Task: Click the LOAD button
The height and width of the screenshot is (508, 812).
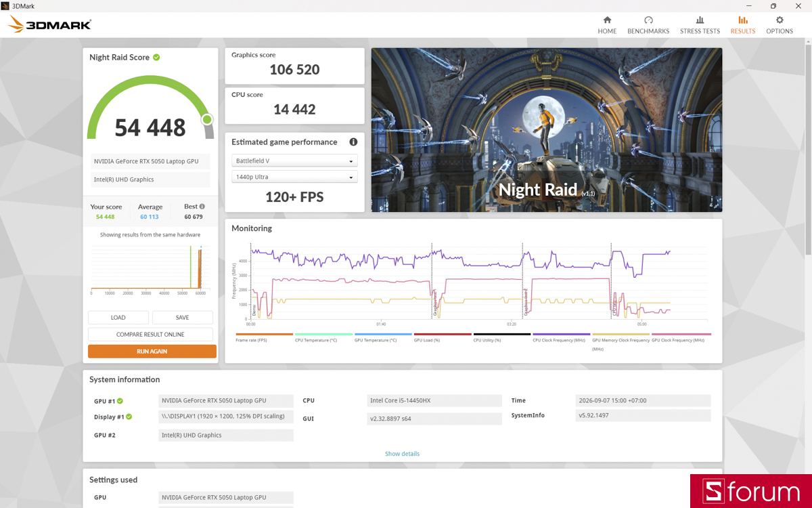Action: [x=118, y=318]
